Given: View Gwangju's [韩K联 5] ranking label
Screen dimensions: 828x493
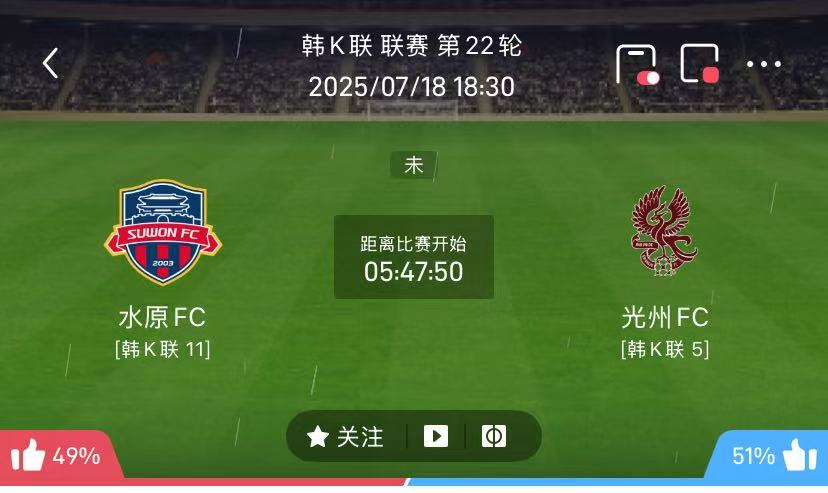Looking at the screenshot, I should [665, 349].
